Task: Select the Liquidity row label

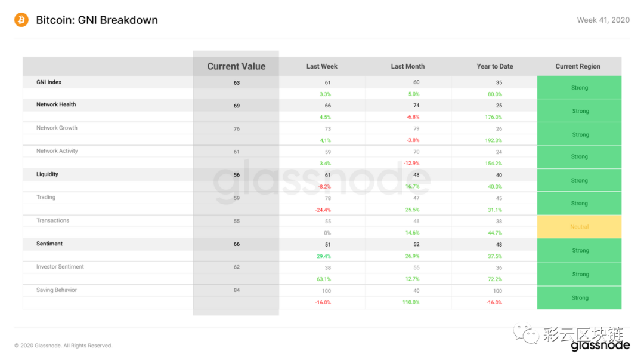Action: tap(47, 174)
